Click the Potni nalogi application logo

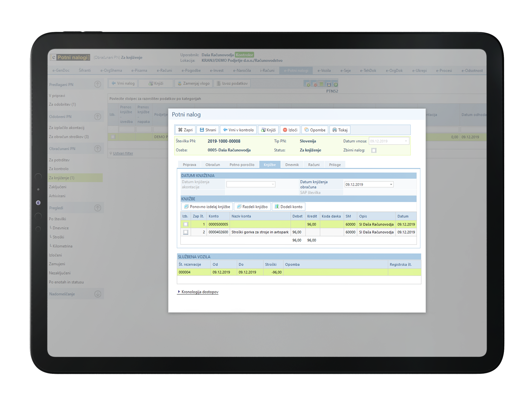tap(70, 57)
